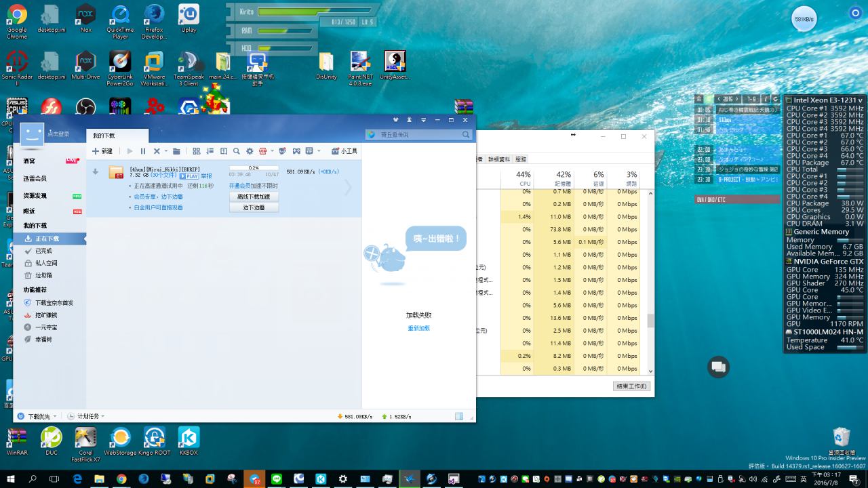Screen dimensions: 868x488
Task: Click the download progress bar at 0.2%
Action: (x=254, y=167)
